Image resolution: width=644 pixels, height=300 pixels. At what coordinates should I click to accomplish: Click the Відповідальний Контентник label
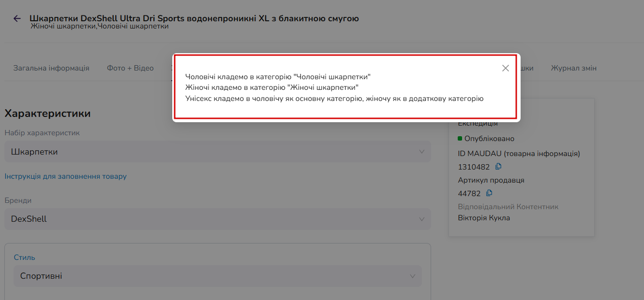click(508, 207)
